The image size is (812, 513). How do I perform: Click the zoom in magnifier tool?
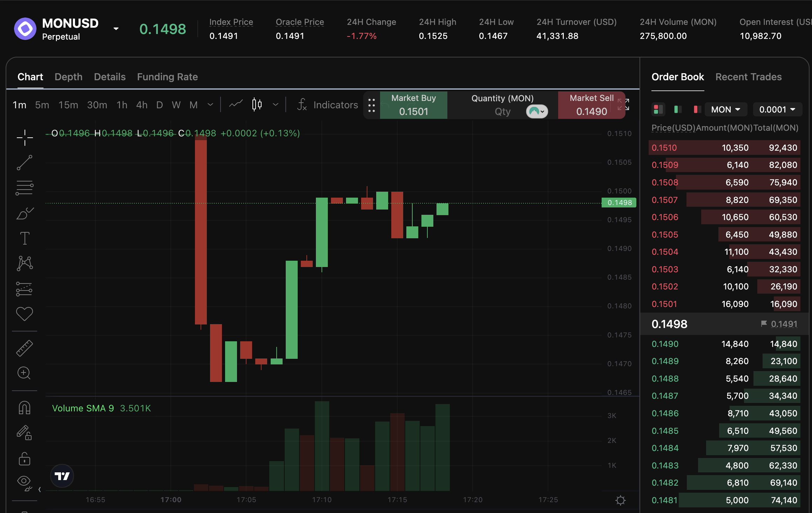[25, 373]
